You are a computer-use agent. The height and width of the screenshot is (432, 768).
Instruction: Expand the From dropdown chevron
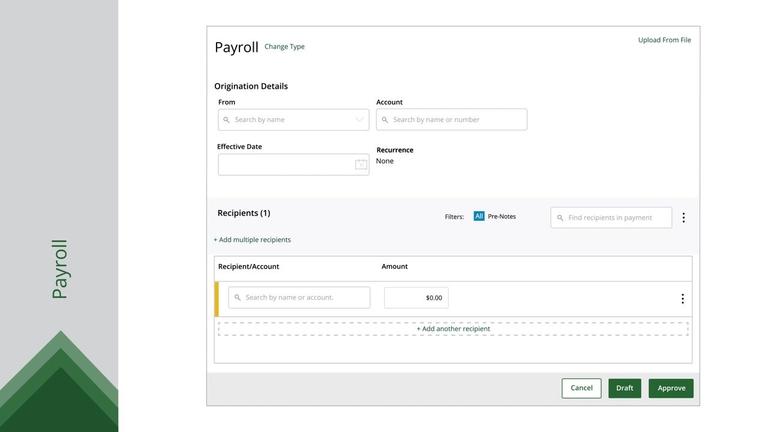(360, 120)
